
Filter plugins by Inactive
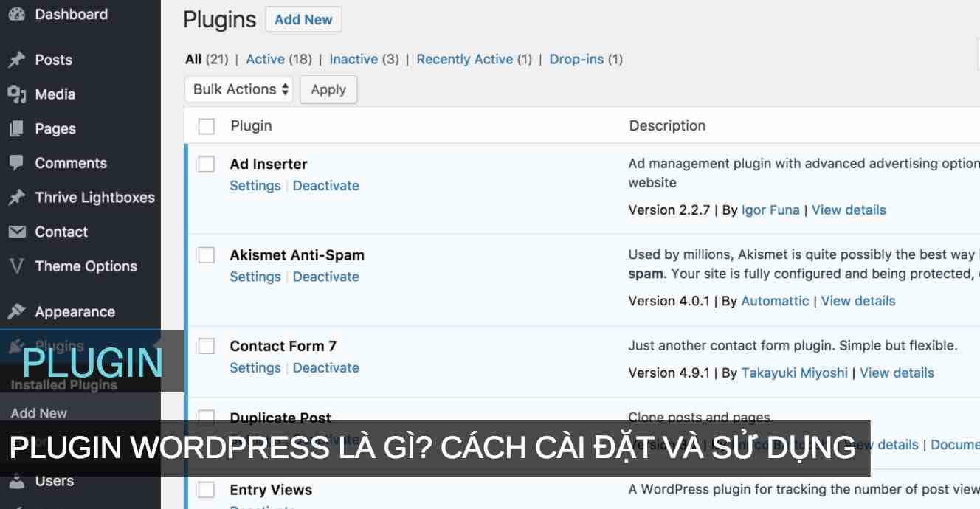pos(353,59)
